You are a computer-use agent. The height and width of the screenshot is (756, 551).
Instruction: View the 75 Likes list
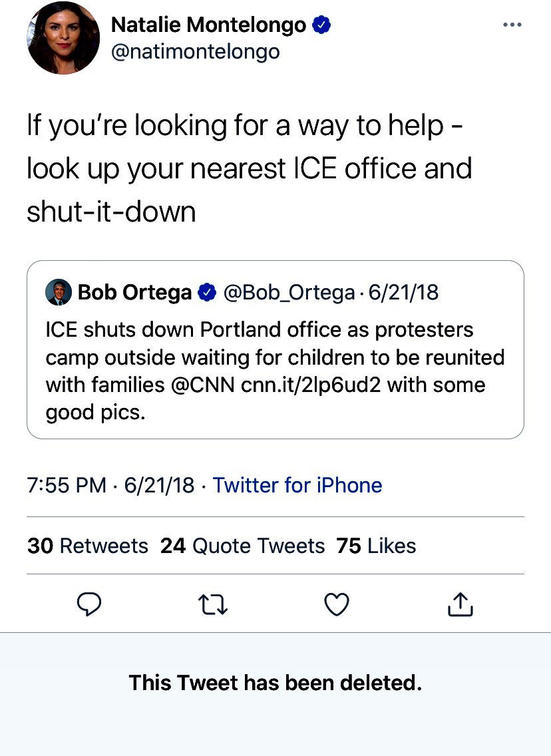[x=376, y=546]
